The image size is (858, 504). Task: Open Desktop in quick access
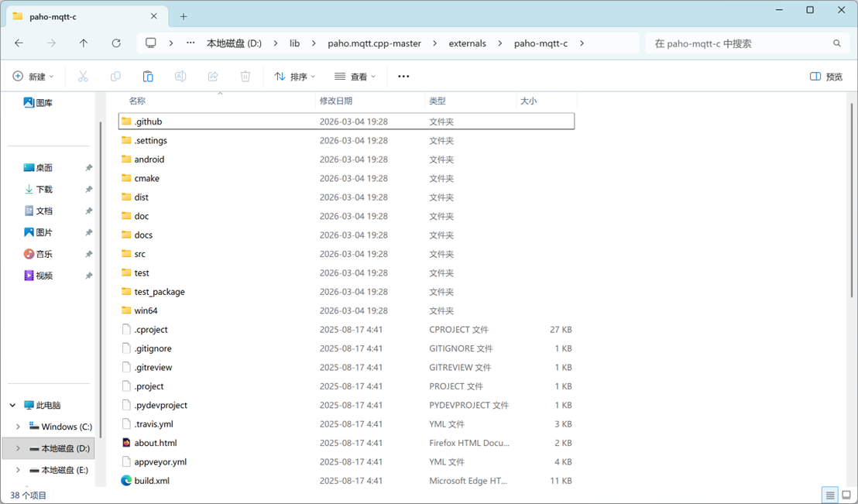tap(38, 167)
